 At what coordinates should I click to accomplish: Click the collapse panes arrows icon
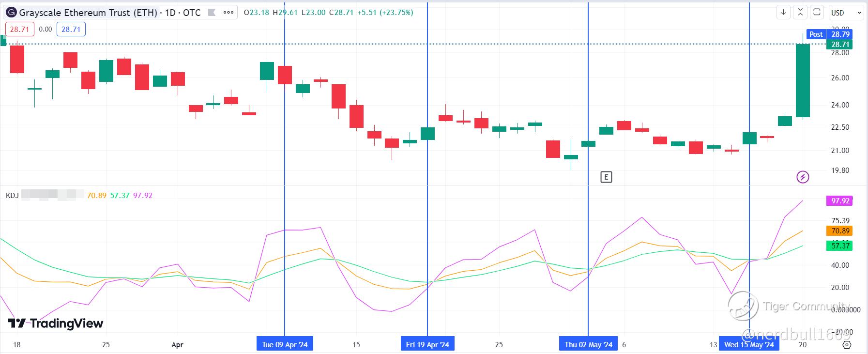(x=800, y=12)
